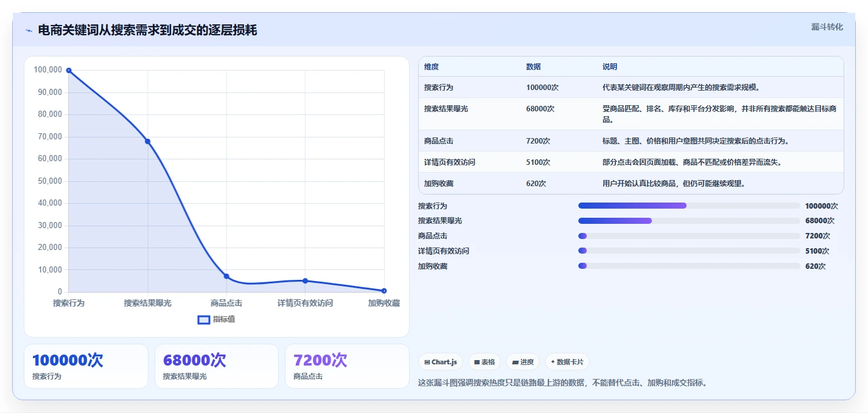The image size is (868, 413).
Task: Click the 50,000 y-axis label
Action: (50, 181)
